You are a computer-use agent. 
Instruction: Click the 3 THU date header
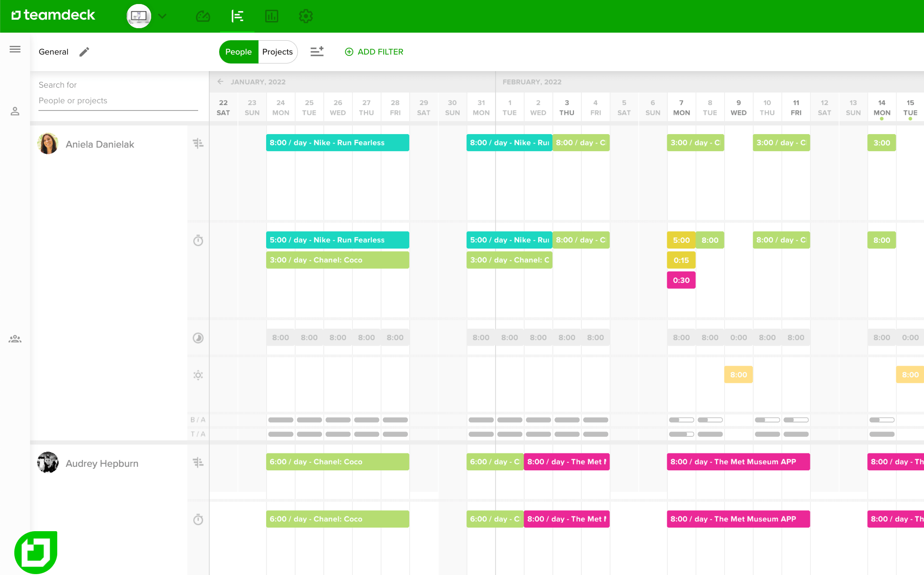567,108
